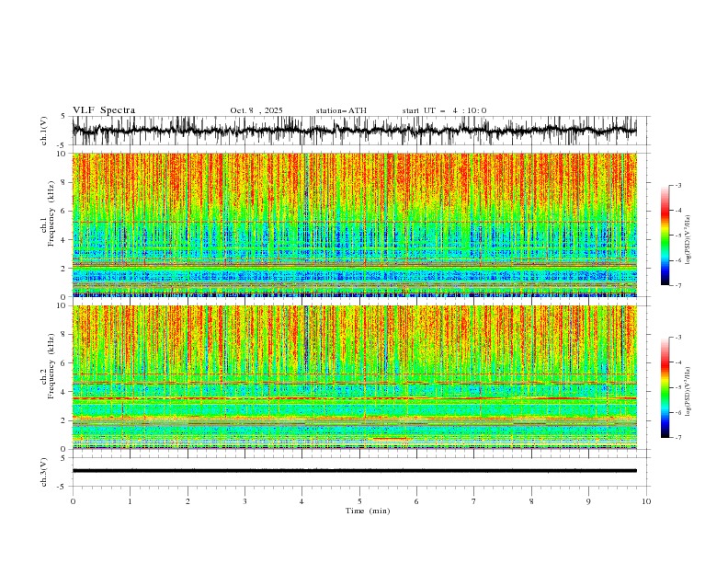Click the "-3" tick of the ch.1 colorbar

click(x=678, y=185)
